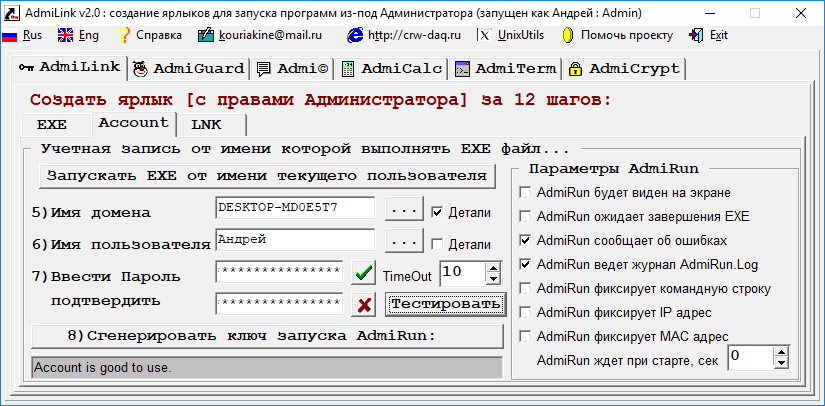Open the Admi© tab
The image size is (825, 406).
[x=293, y=69]
